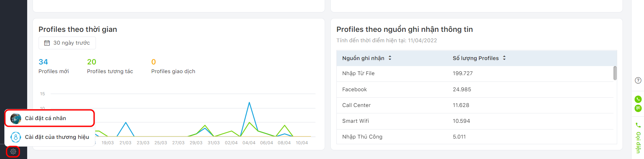
Task: Click the 20 Profiles tương tác count
Action: point(92,62)
